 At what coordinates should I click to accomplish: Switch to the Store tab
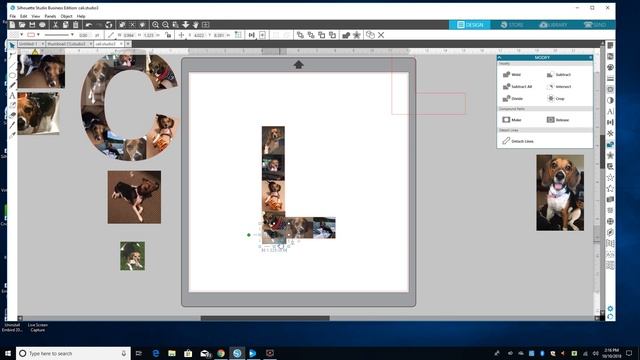[512, 25]
